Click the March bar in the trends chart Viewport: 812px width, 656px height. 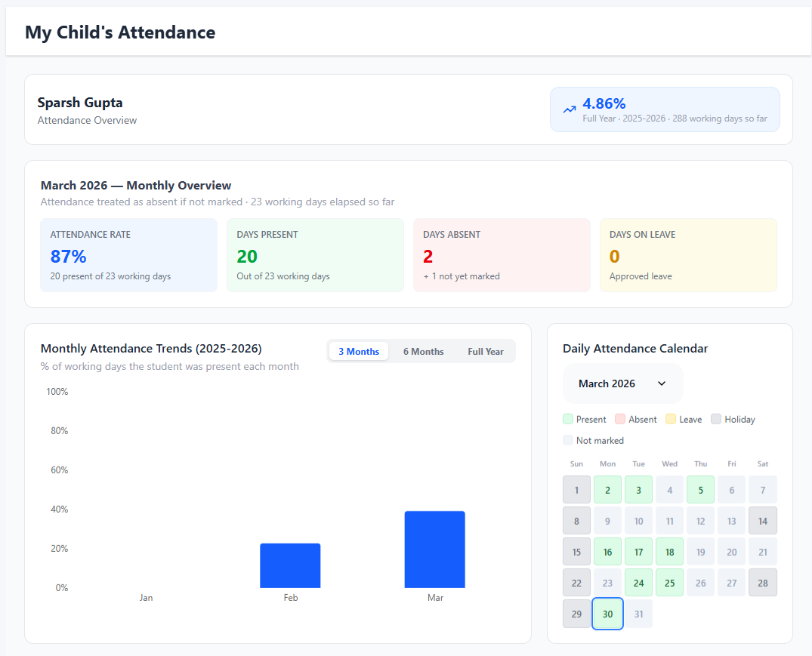pos(434,550)
